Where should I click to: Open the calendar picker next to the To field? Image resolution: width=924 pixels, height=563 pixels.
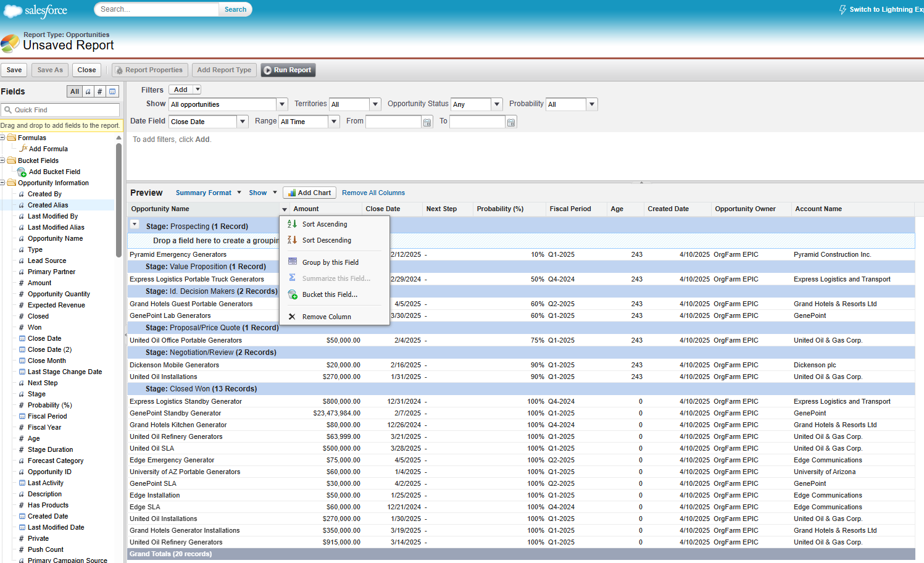(x=512, y=122)
